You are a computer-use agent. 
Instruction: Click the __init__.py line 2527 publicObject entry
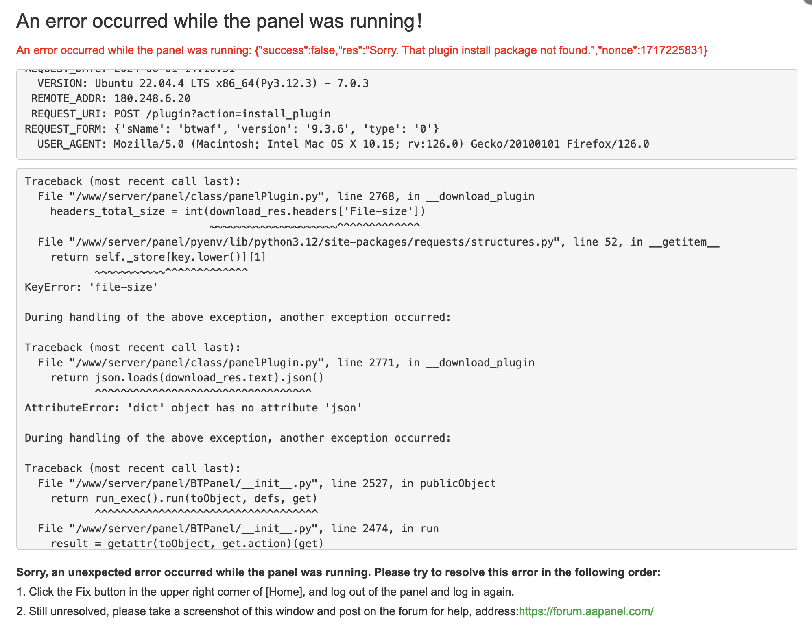[x=266, y=484]
